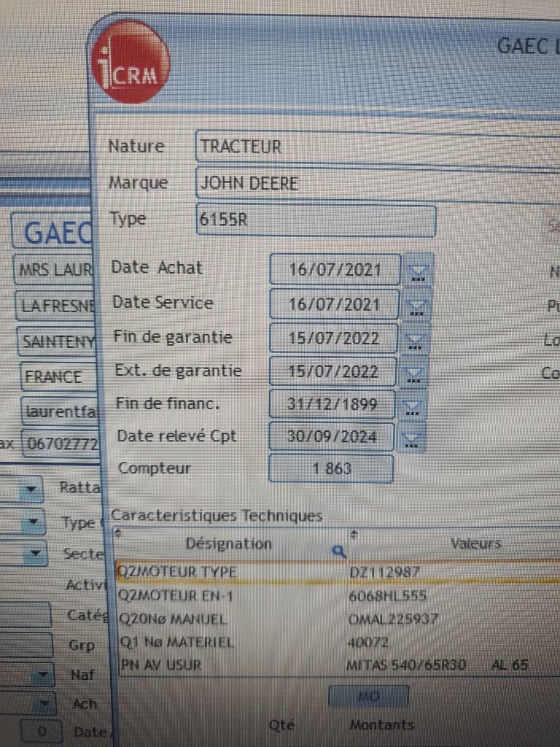Click laurentfa email field in background window

tap(61, 411)
